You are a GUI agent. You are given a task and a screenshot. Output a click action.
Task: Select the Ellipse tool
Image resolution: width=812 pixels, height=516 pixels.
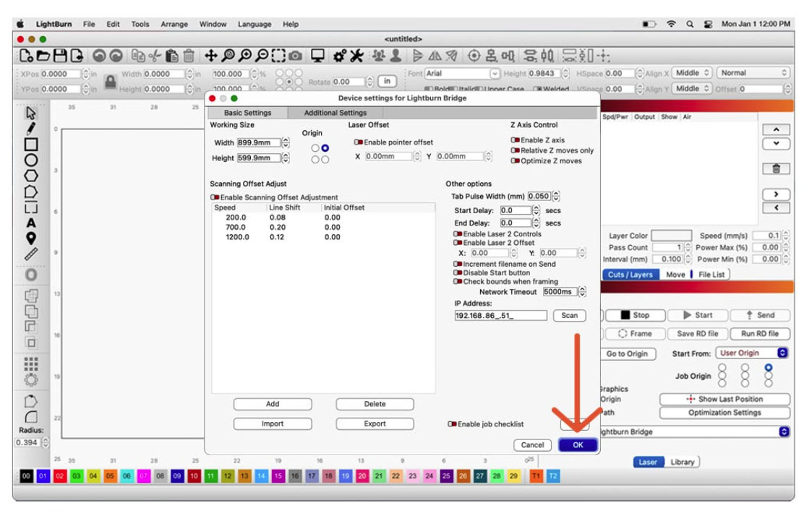coord(30,160)
